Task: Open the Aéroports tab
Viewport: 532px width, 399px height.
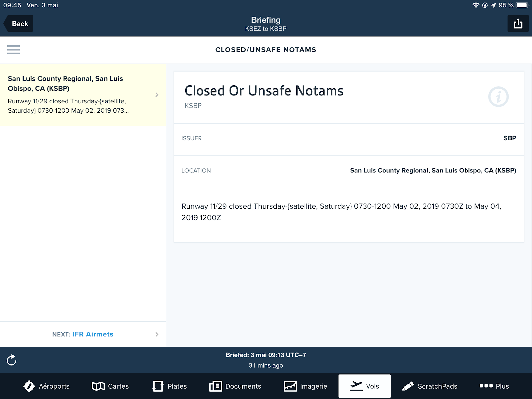Action: point(47,386)
